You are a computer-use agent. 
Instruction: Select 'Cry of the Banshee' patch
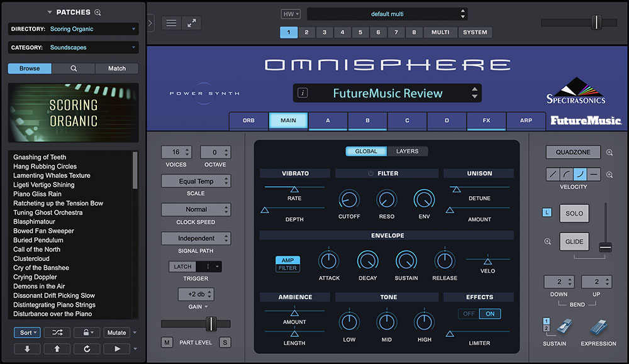coord(41,268)
